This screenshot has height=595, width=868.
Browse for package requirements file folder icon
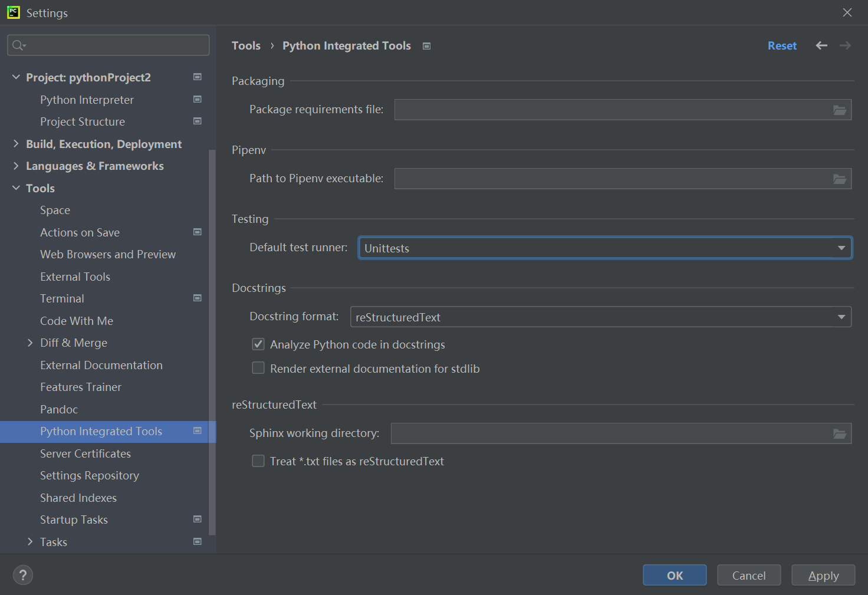(x=840, y=110)
